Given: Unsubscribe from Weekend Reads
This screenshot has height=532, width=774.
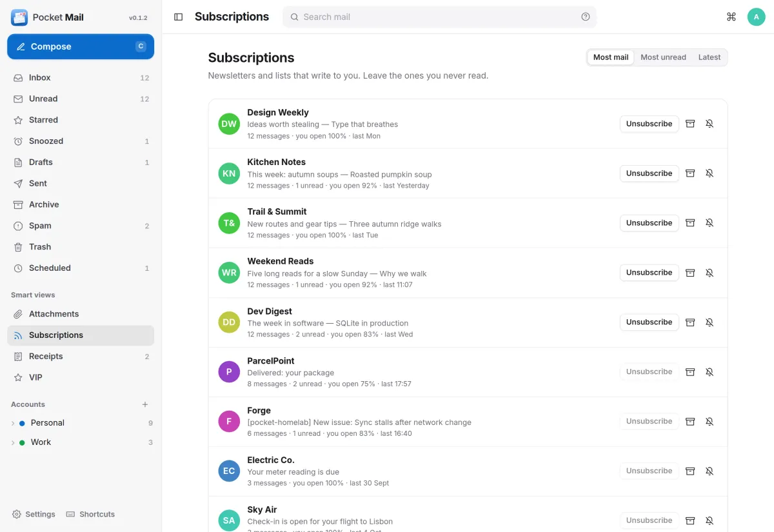Looking at the screenshot, I should click(x=649, y=273).
